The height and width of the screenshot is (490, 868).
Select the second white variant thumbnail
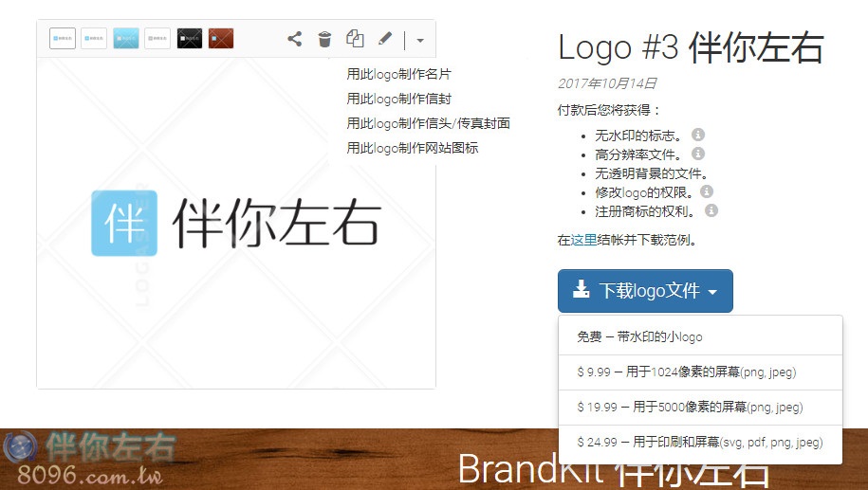(94, 39)
